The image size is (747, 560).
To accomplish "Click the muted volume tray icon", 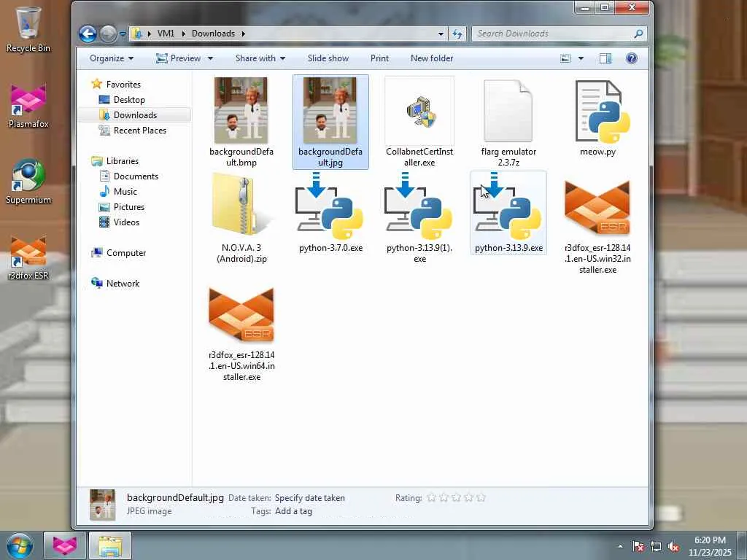I will pyautogui.click(x=673, y=546).
